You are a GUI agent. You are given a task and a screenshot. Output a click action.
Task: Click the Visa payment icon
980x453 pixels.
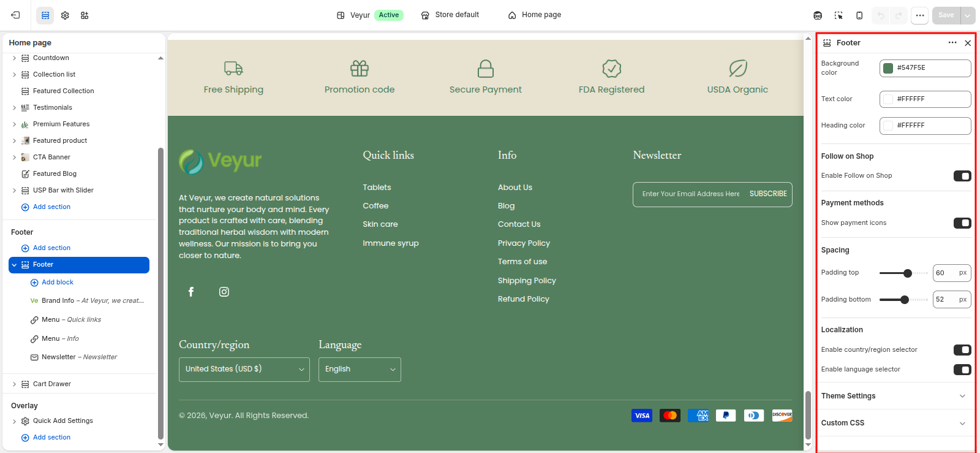tap(642, 416)
